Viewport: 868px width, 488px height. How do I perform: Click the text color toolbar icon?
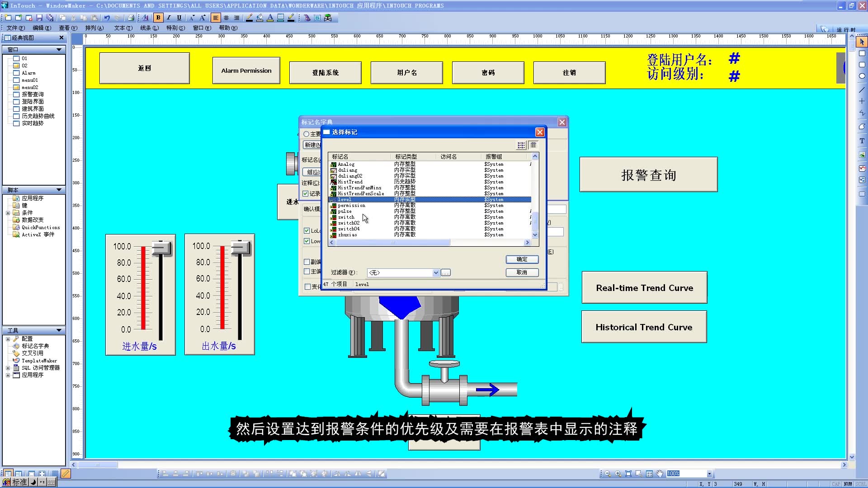pos(270,18)
